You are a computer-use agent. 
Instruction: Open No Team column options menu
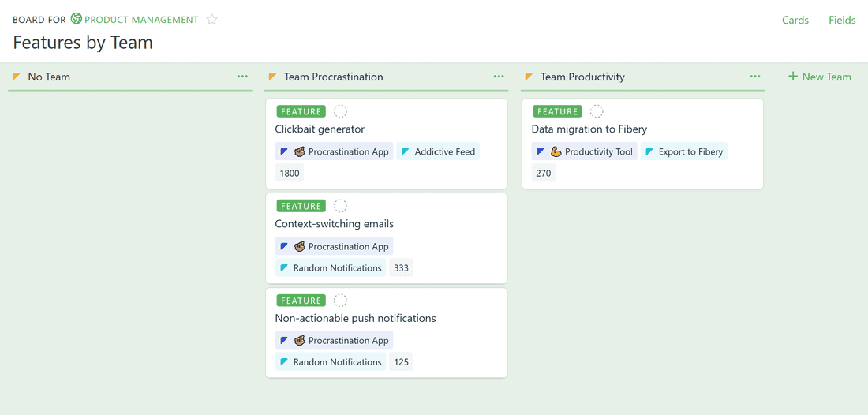[x=242, y=77]
